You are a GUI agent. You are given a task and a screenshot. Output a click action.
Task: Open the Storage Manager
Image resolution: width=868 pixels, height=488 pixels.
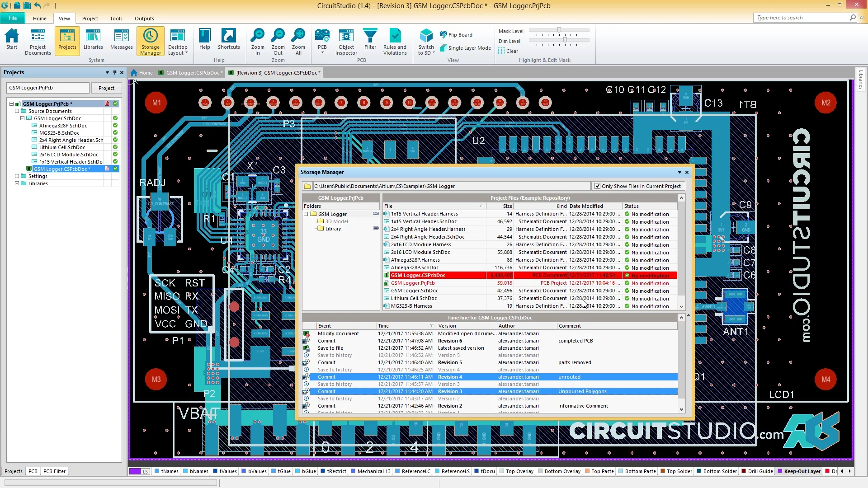(150, 41)
